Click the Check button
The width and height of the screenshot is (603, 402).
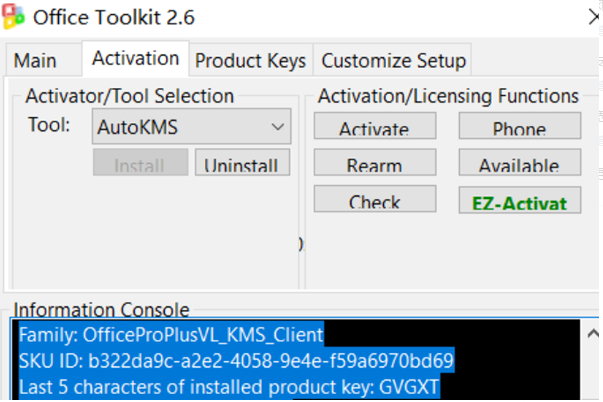374,201
